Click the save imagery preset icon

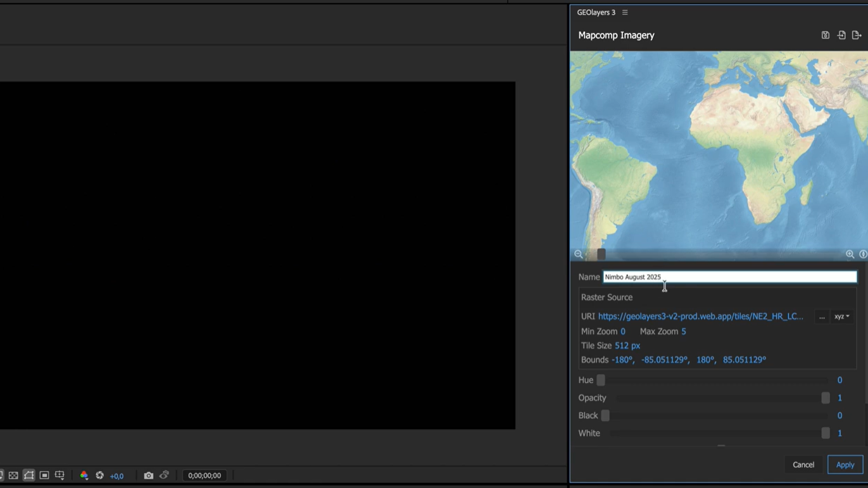coord(825,35)
